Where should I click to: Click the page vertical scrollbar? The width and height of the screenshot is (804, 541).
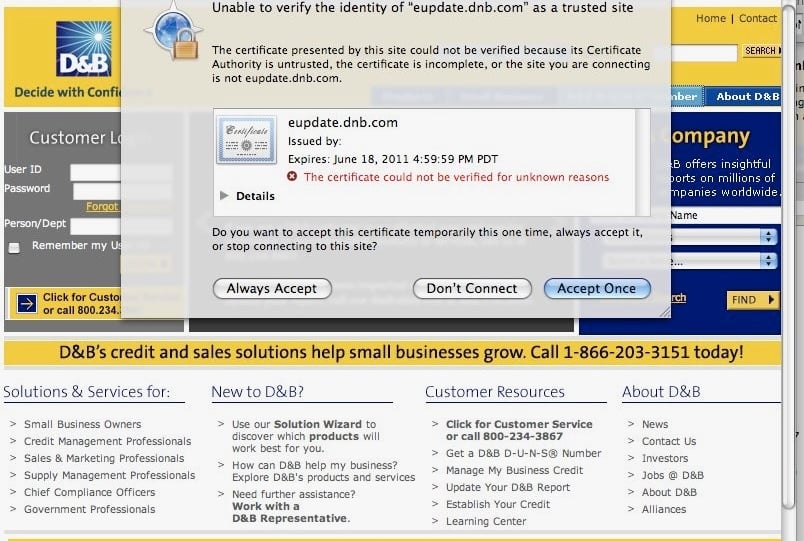point(788,256)
